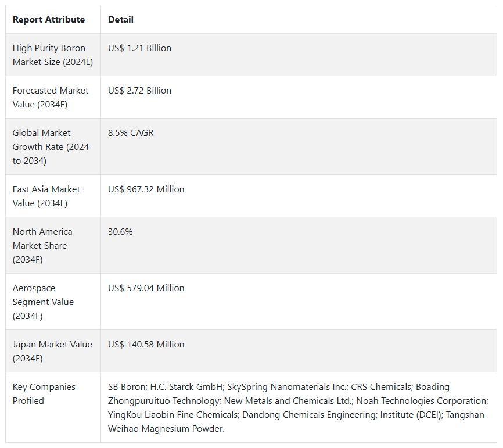The height and width of the screenshot is (448, 503).
Task: Click the 8.5% CAGR value
Action: coord(131,133)
